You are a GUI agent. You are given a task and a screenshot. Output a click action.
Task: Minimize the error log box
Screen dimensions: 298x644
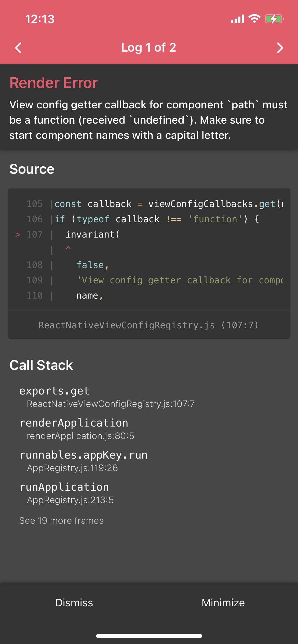point(223,603)
